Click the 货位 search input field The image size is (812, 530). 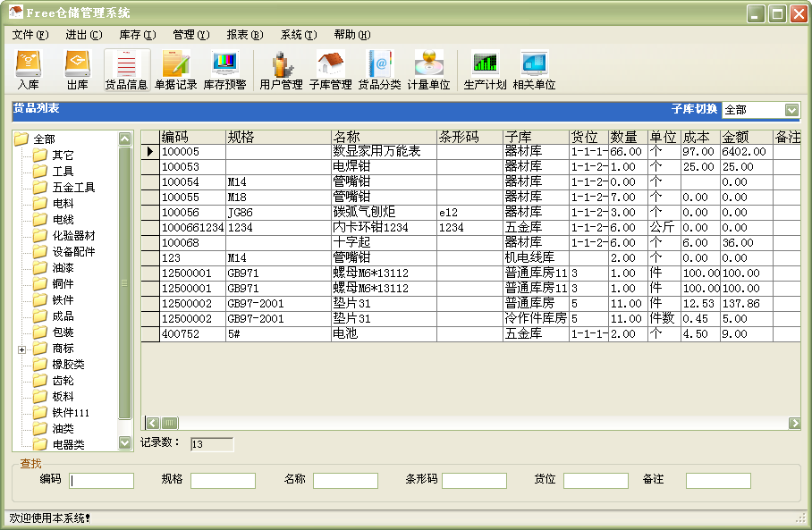pyautogui.click(x=596, y=481)
